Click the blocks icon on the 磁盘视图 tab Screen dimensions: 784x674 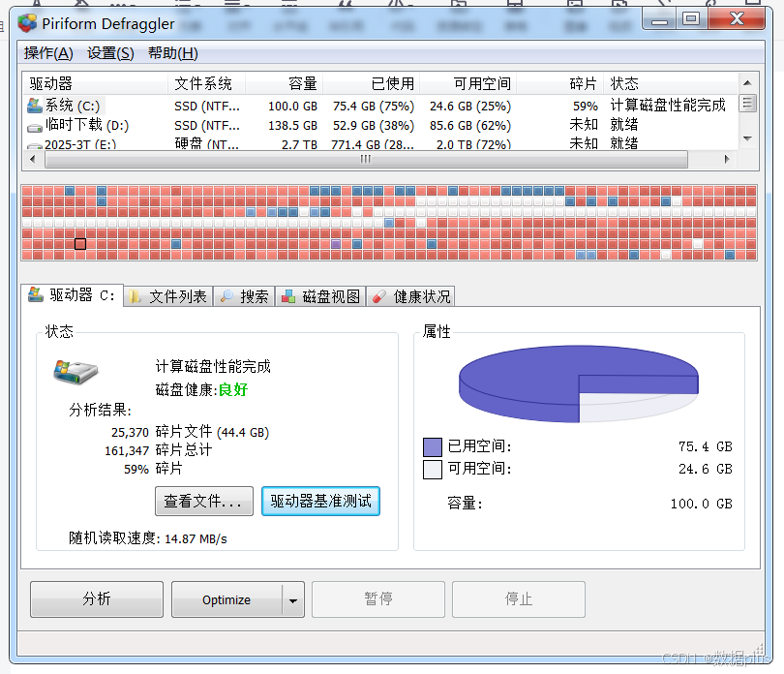[288, 296]
